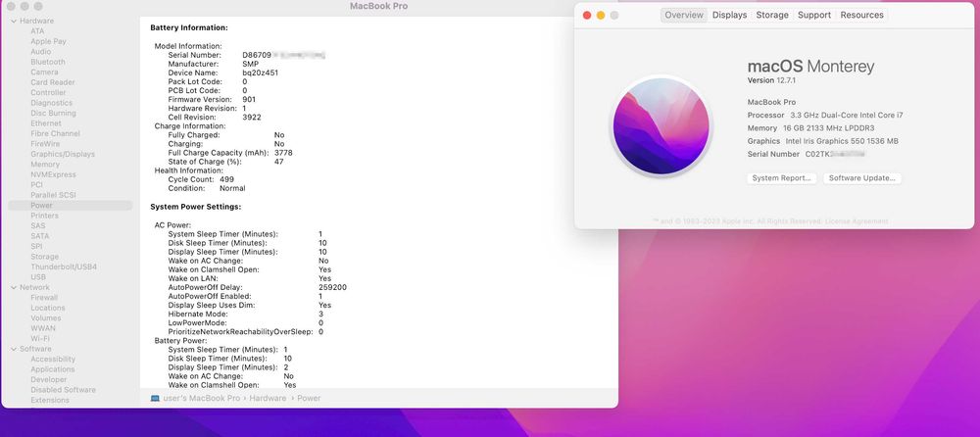Select WWAN under Network
The image size is (980, 437).
(43, 328)
